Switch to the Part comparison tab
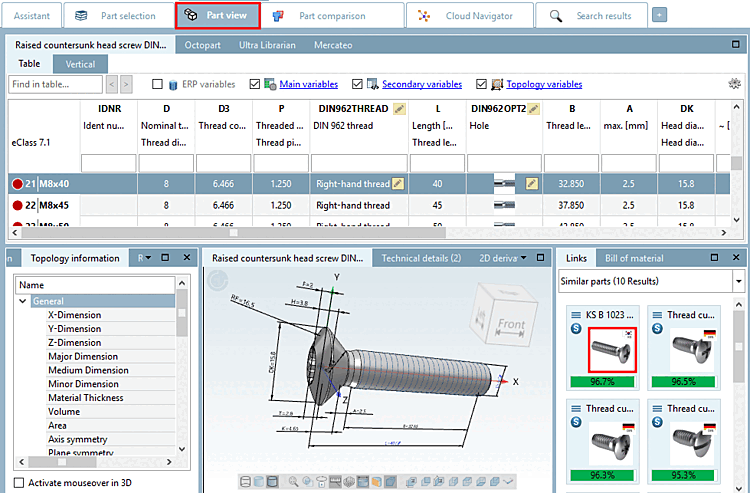Viewport: 750px width, 493px height. point(332,16)
